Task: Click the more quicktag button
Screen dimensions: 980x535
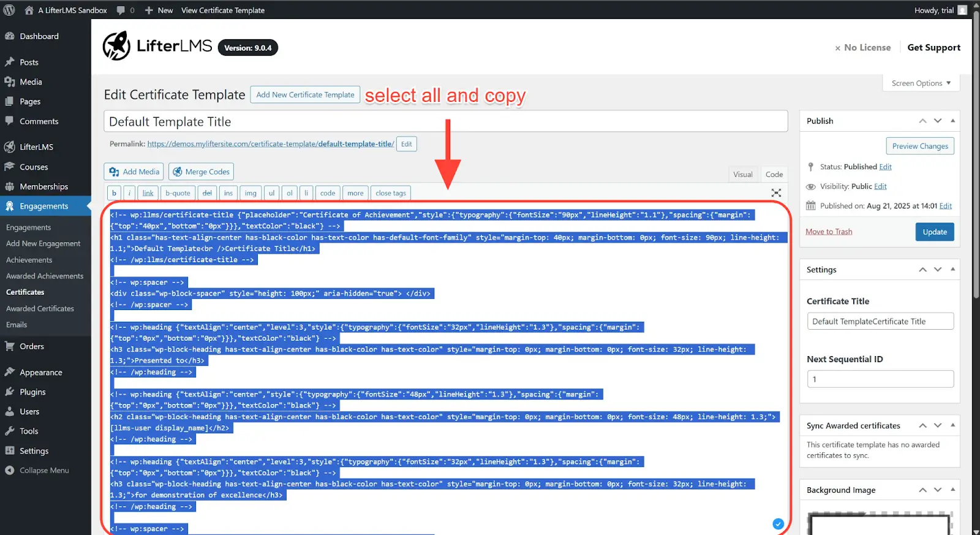Action: (355, 193)
